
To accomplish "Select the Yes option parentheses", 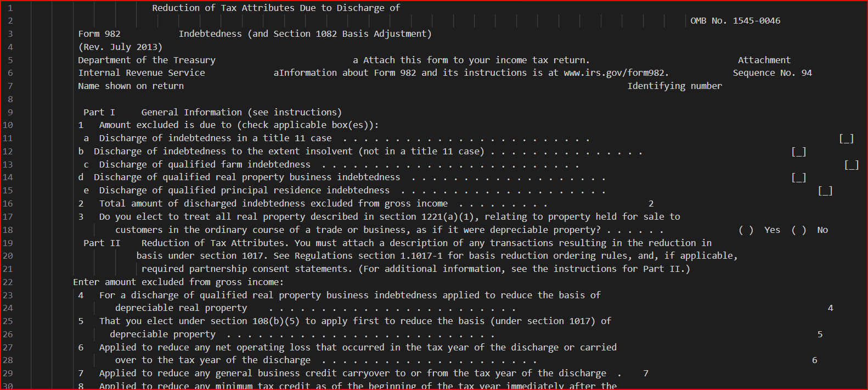I will point(746,230).
